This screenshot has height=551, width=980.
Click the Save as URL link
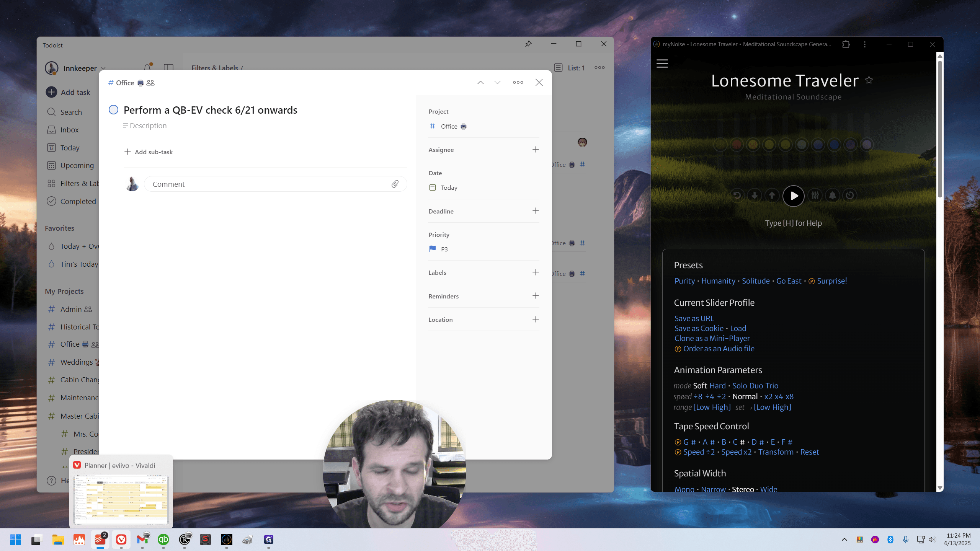(694, 318)
